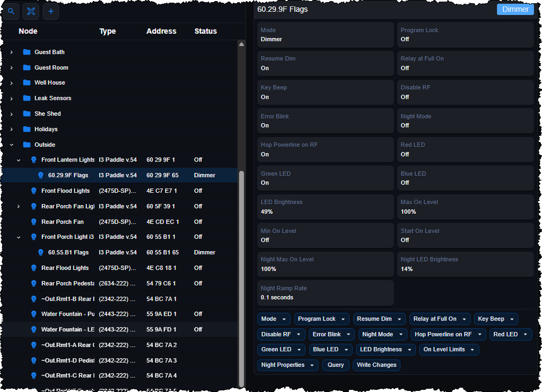Click the Well House folder icon
This screenshot has height=392, width=542.
pos(27,82)
